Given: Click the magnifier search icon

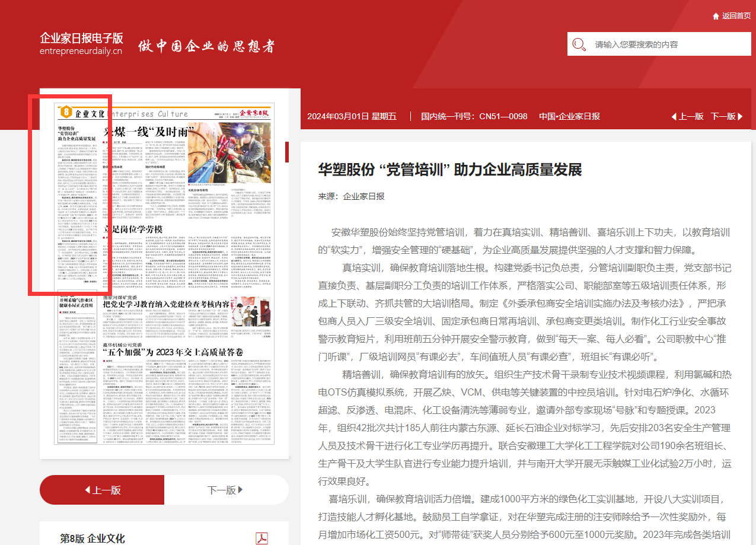Looking at the screenshot, I should tap(579, 44).
